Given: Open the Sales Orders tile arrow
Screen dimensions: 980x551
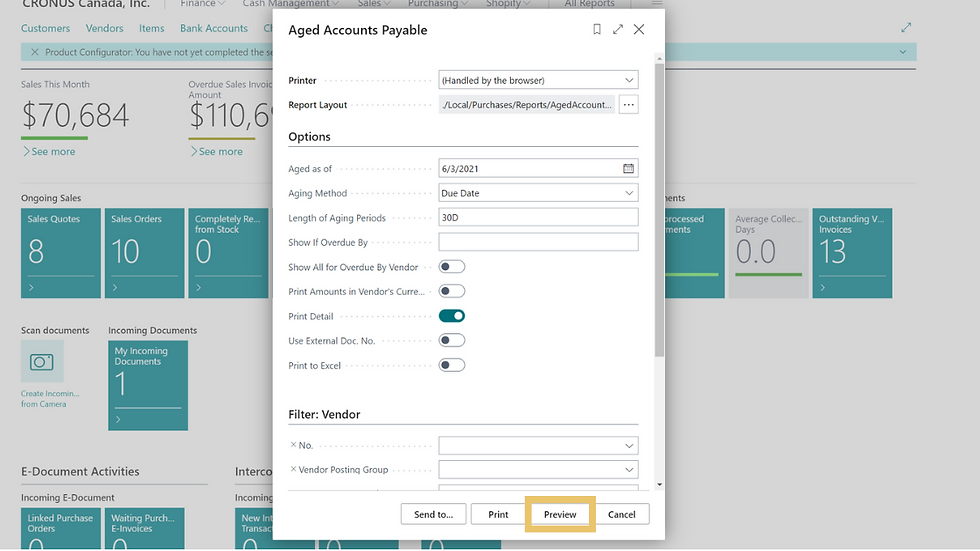Looking at the screenshot, I should [x=115, y=287].
